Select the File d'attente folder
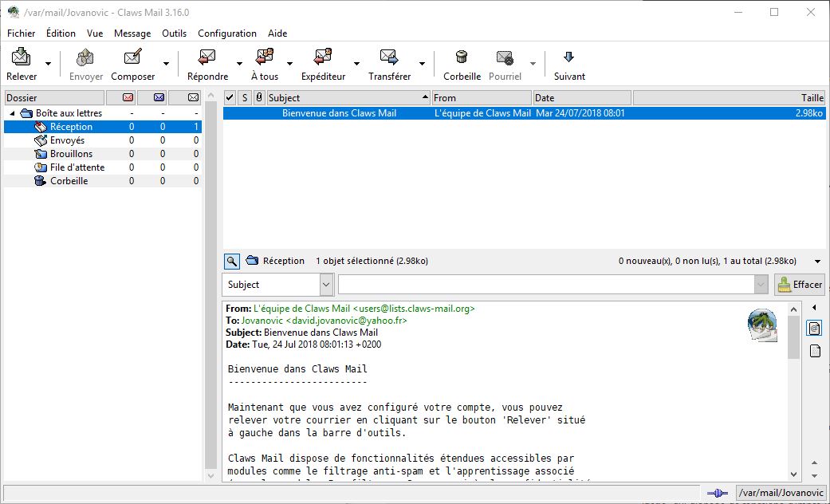This screenshot has width=830, height=504. [x=103, y=167]
